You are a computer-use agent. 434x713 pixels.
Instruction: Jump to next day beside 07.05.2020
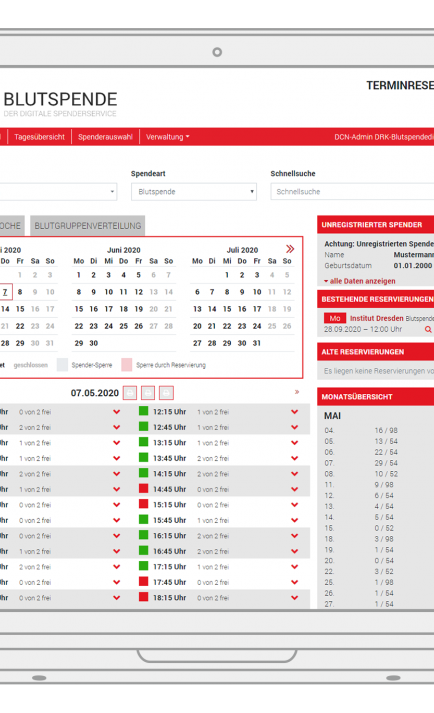(x=297, y=392)
